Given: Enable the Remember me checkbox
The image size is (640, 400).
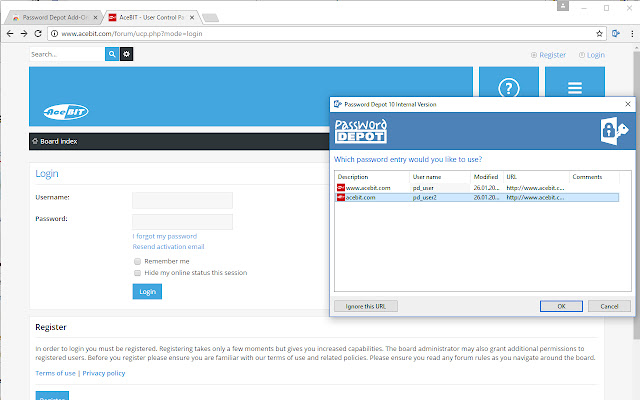Looking at the screenshot, I should (x=138, y=261).
